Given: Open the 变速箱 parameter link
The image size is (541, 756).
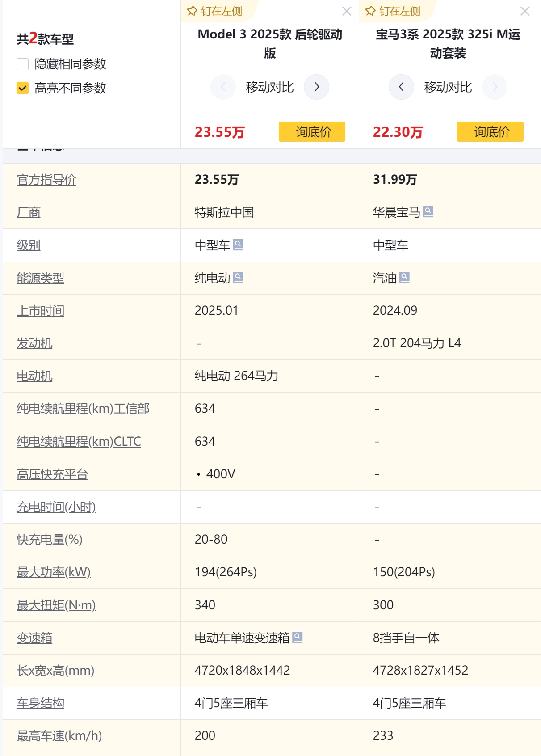Looking at the screenshot, I should (34, 638).
